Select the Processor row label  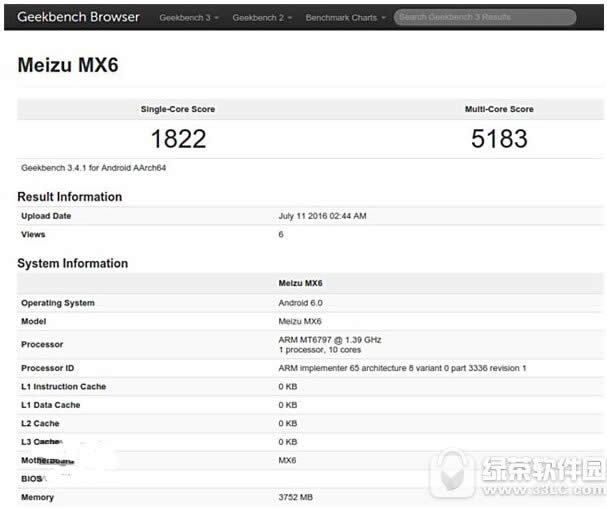(x=42, y=344)
